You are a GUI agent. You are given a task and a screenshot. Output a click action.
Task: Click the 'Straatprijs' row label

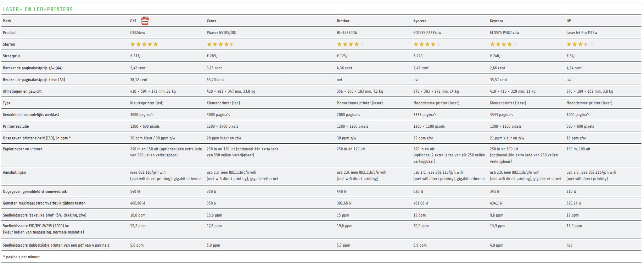click(x=12, y=56)
